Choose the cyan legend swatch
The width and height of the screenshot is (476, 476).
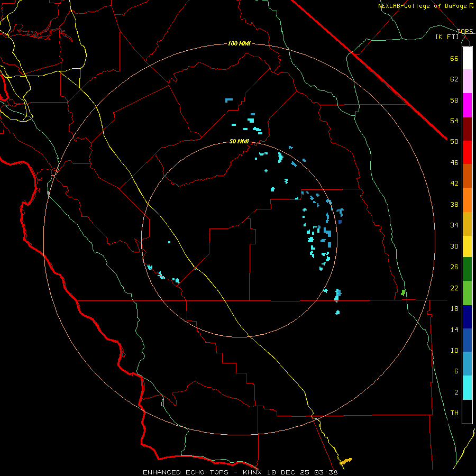pyautogui.click(x=467, y=388)
